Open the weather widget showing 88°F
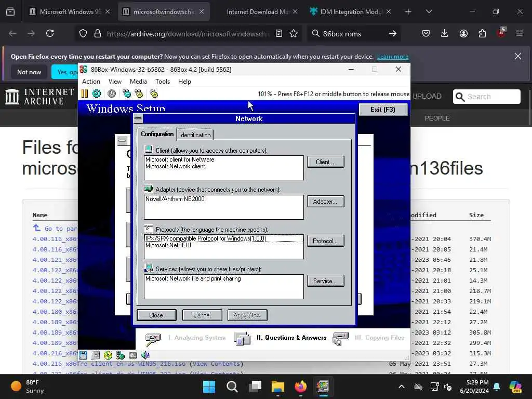 click(x=28, y=387)
